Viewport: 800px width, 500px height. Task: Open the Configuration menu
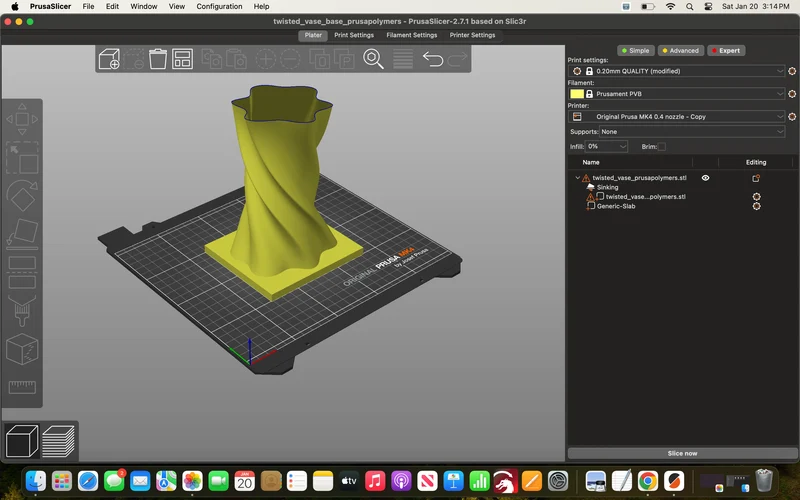219,7
